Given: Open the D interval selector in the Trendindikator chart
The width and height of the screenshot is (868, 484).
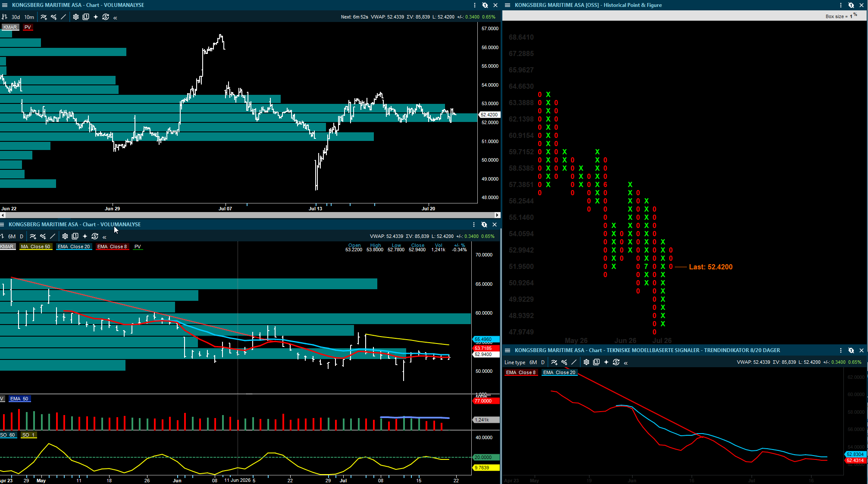Looking at the screenshot, I should pyautogui.click(x=543, y=362).
